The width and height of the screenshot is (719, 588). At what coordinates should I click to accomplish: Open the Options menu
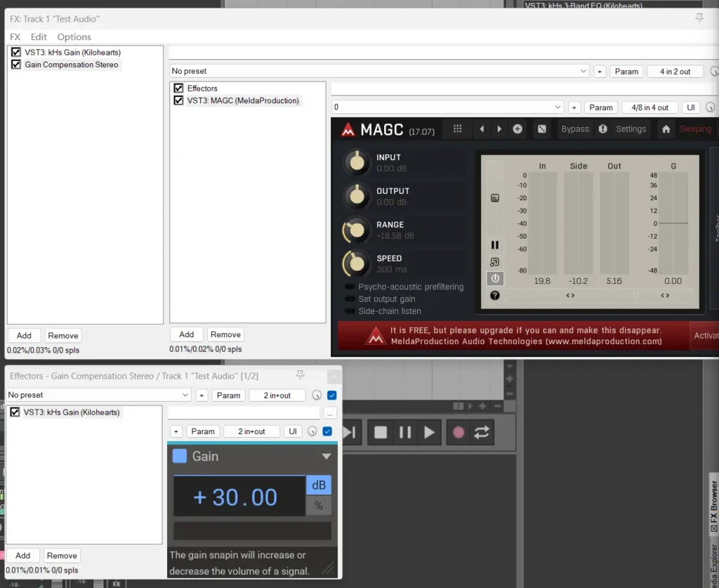click(74, 37)
